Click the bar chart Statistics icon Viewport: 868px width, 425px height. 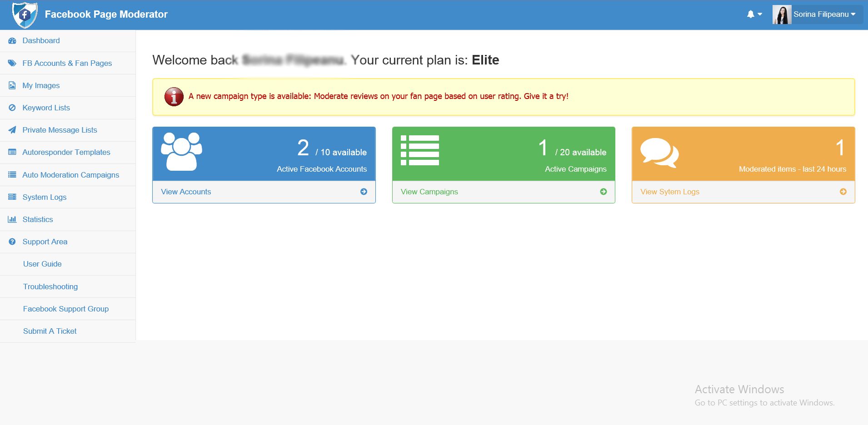[x=12, y=219]
